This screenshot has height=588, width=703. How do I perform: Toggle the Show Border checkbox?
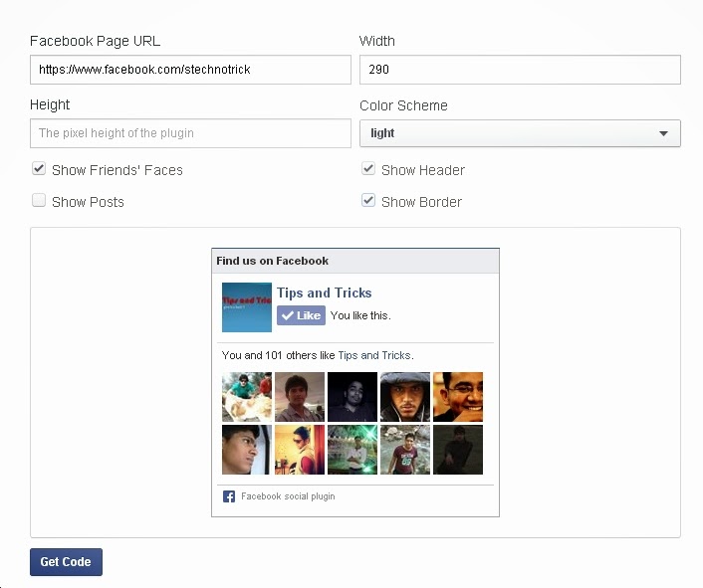coord(368,200)
